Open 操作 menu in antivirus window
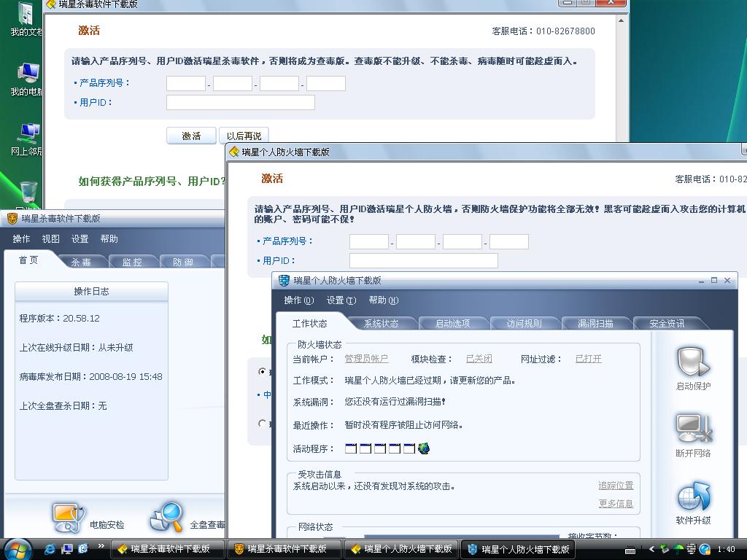This screenshot has height=560, width=747. pos(21,239)
